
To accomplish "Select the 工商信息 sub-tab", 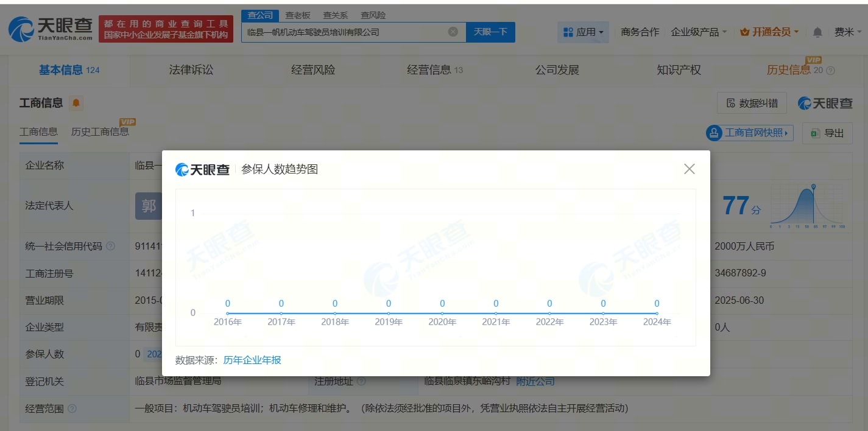I will pos(38,131).
